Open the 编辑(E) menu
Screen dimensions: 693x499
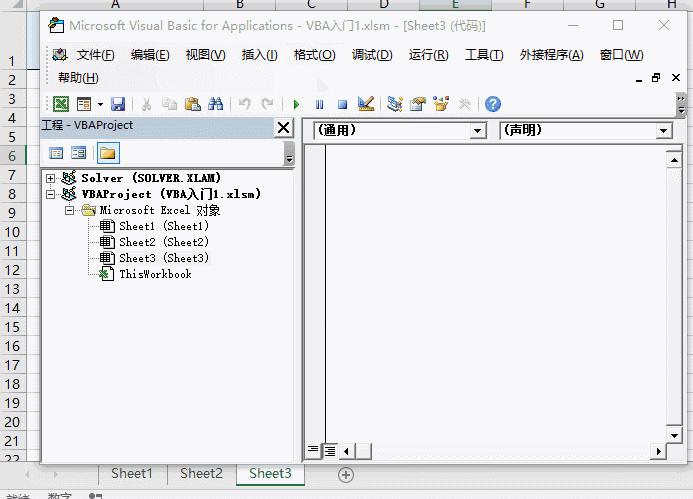pos(150,55)
